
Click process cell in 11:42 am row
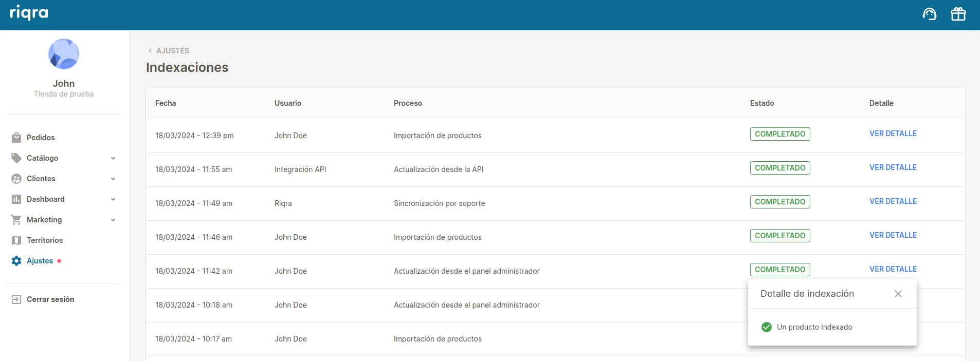coord(467,271)
